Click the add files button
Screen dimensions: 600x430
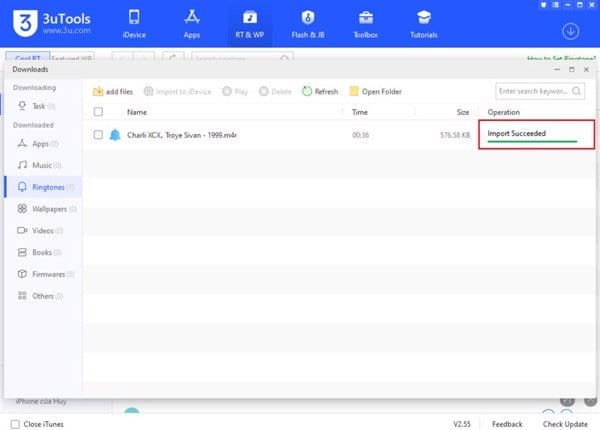coord(115,91)
